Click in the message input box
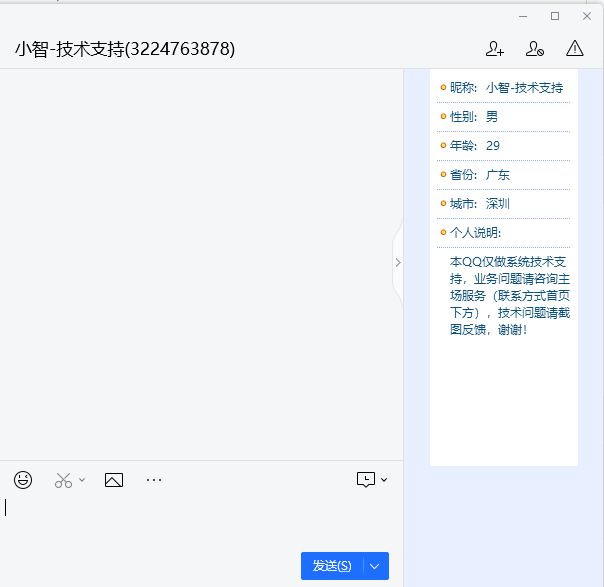This screenshot has width=604, height=587. pyautogui.click(x=200, y=524)
